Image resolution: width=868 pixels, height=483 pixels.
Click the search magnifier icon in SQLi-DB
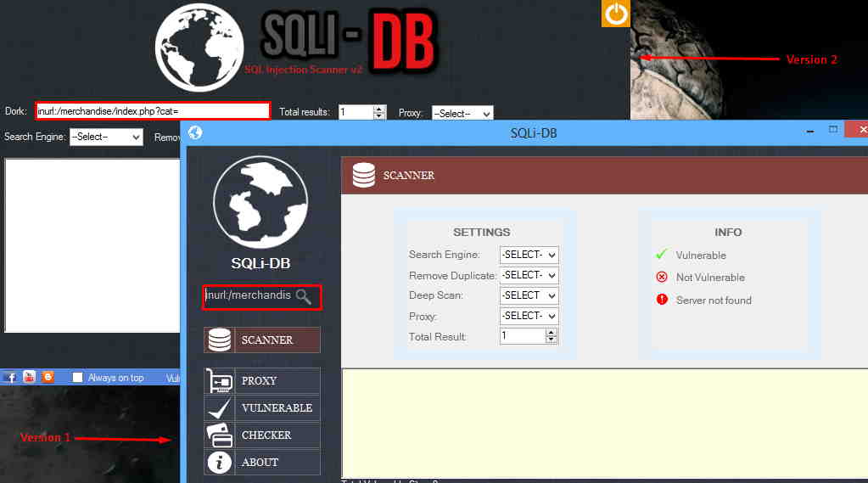click(303, 296)
